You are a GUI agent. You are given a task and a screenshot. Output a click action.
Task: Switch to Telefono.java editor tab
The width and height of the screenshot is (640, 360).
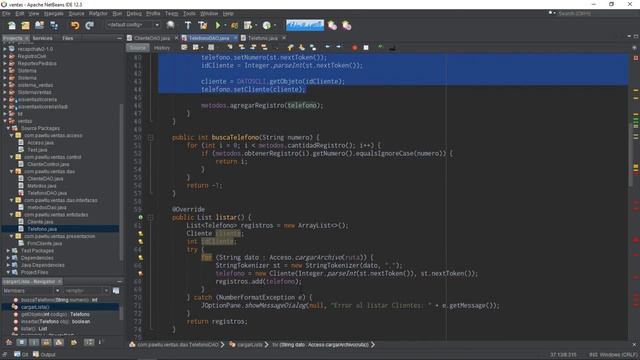coord(262,38)
